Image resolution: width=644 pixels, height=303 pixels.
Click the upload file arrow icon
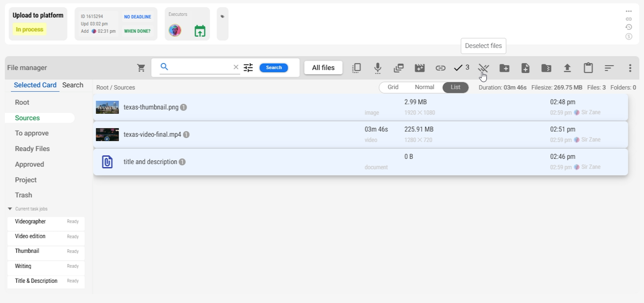click(567, 68)
